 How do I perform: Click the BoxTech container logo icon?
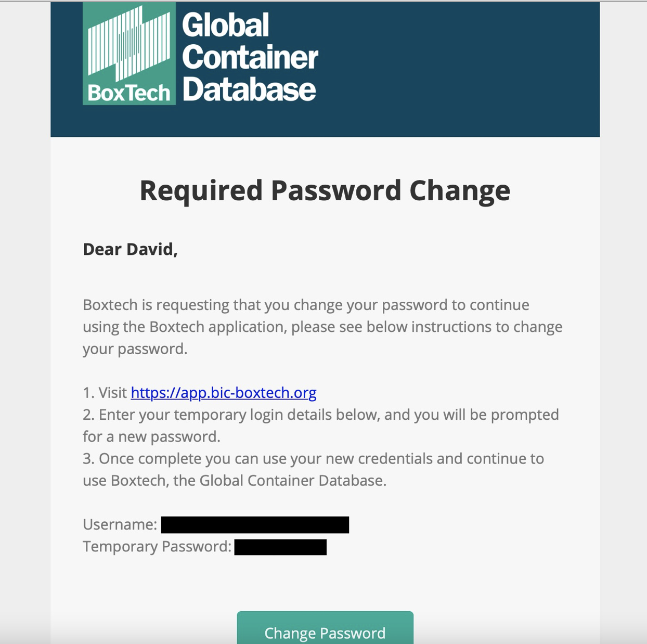[x=129, y=54]
